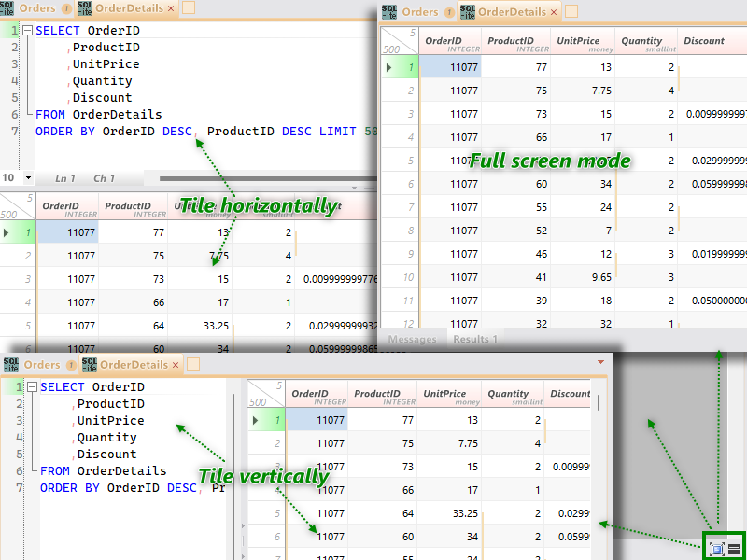Click Discount header in Tile vertically grid

(568, 394)
